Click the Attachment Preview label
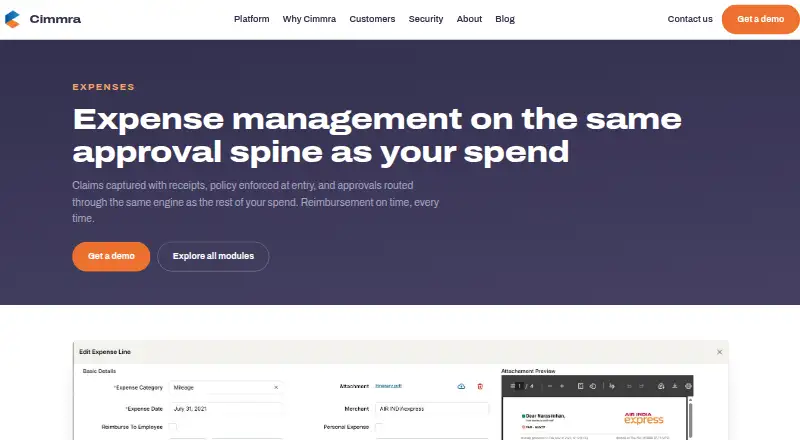 coord(528,371)
